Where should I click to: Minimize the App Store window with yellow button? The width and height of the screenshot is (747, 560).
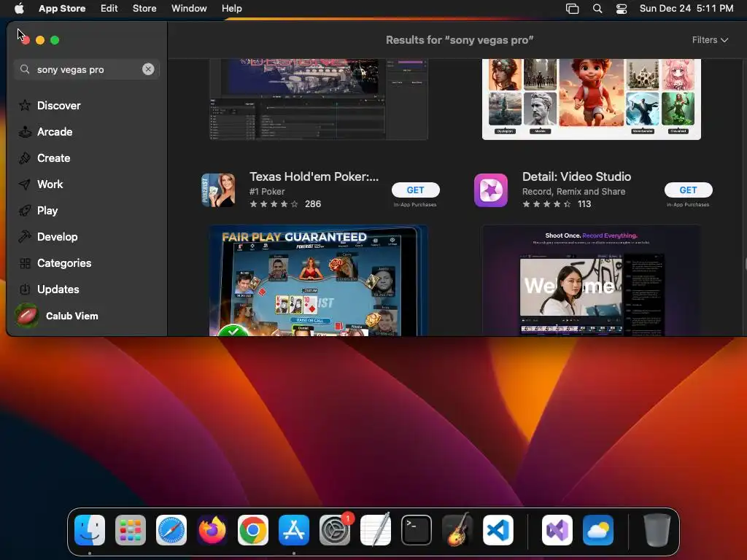[x=40, y=40]
